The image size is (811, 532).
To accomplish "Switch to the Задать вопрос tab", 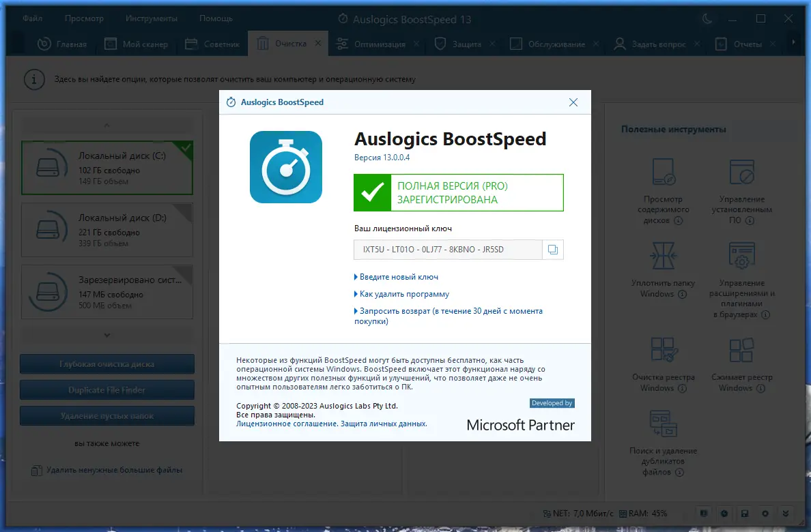I will tap(650, 44).
